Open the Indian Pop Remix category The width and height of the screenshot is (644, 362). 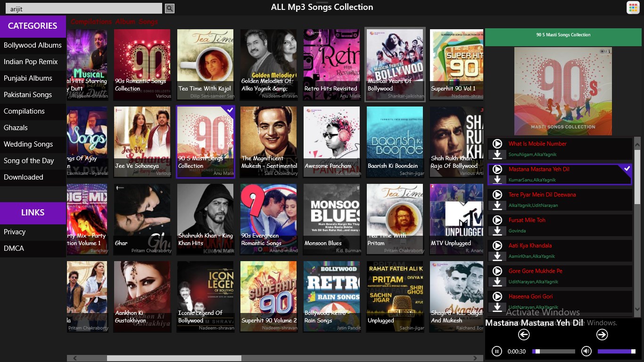click(x=33, y=62)
